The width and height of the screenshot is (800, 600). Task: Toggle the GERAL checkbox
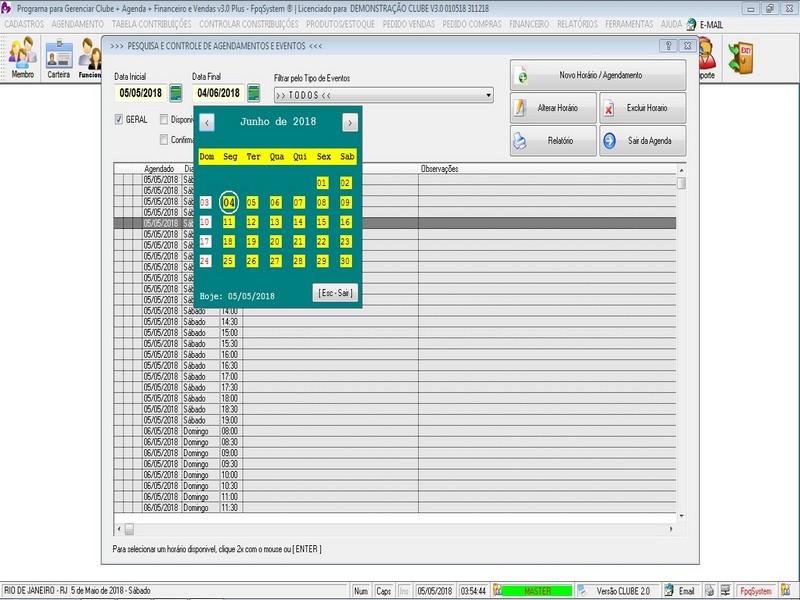coord(119,119)
